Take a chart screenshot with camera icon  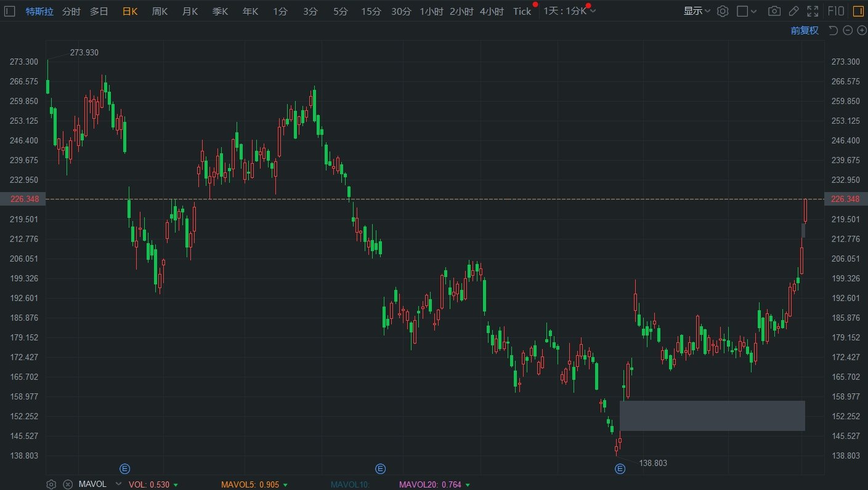click(x=774, y=11)
